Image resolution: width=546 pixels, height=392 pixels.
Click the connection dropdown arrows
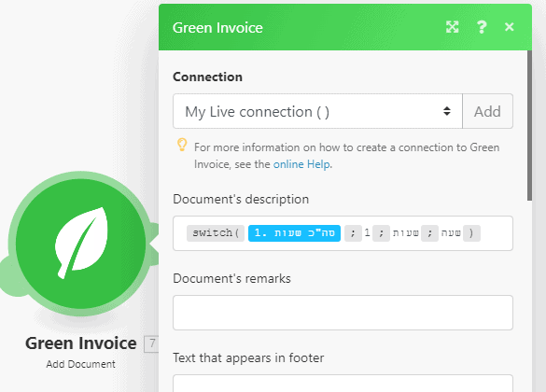pos(447,111)
